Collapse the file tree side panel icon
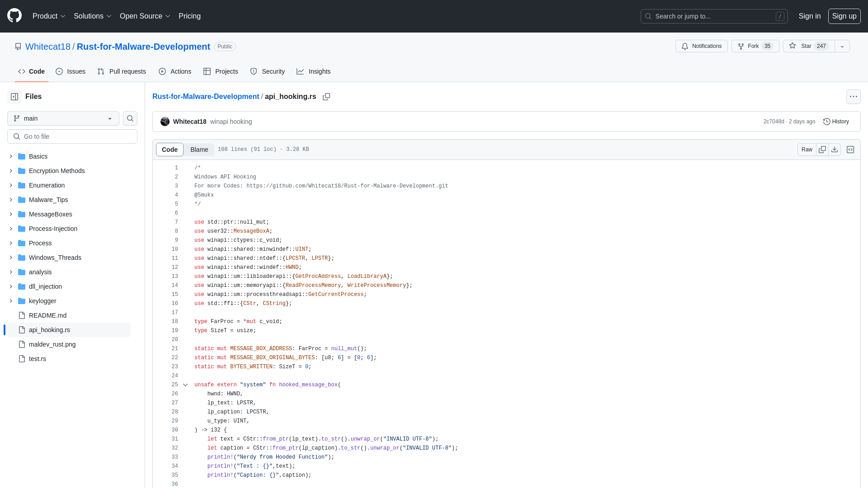Image resolution: width=868 pixels, height=488 pixels. click(x=14, y=97)
